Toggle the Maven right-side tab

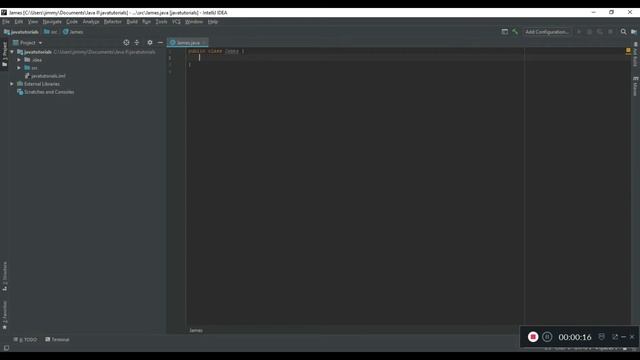[x=636, y=86]
